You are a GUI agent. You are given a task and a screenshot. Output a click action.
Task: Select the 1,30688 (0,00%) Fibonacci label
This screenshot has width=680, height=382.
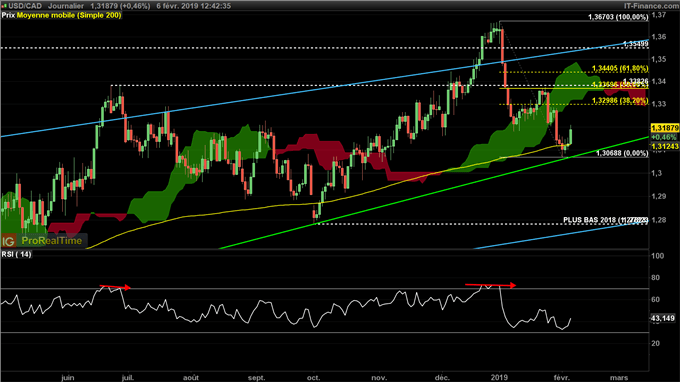click(622, 153)
